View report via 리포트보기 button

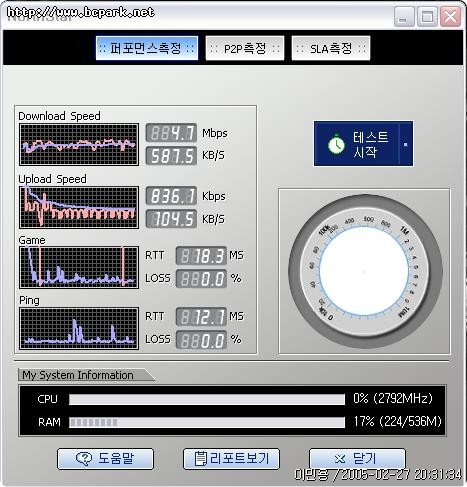click(x=231, y=459)
